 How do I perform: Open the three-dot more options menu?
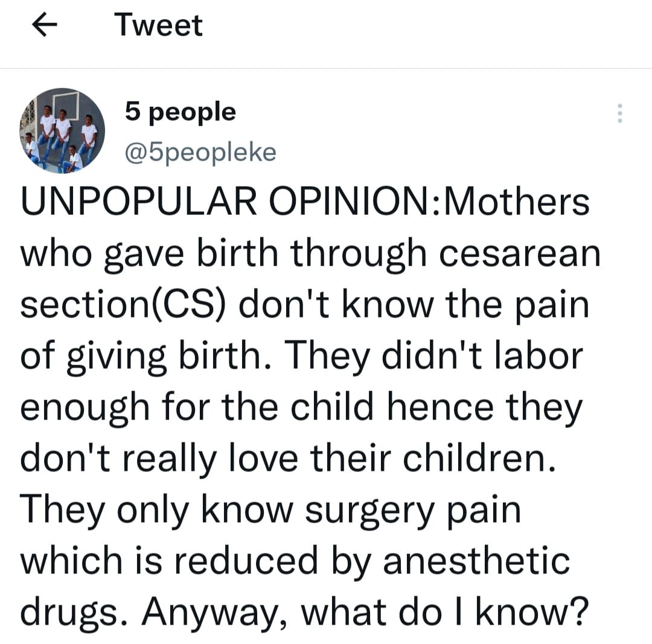[x=618, y=113]
